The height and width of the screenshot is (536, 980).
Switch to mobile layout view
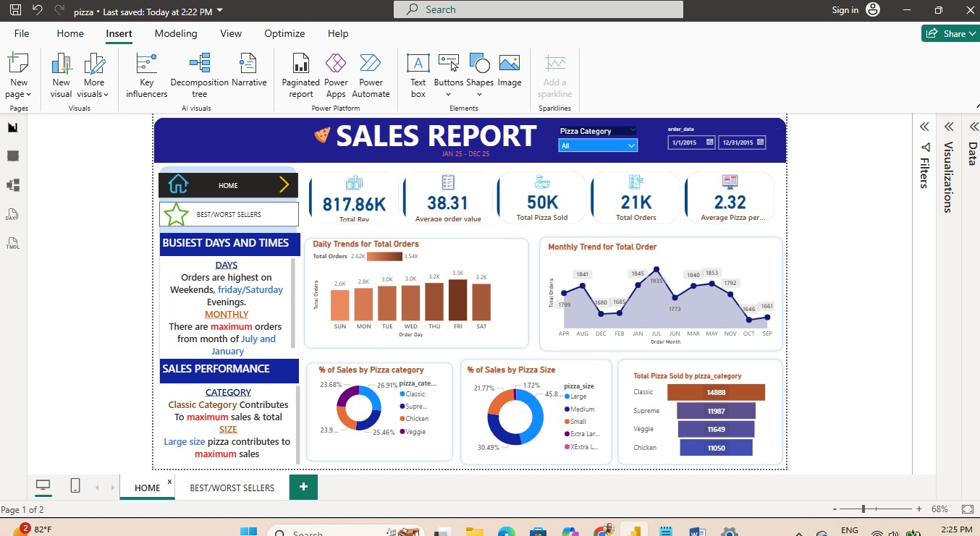(x=75, y=486)
